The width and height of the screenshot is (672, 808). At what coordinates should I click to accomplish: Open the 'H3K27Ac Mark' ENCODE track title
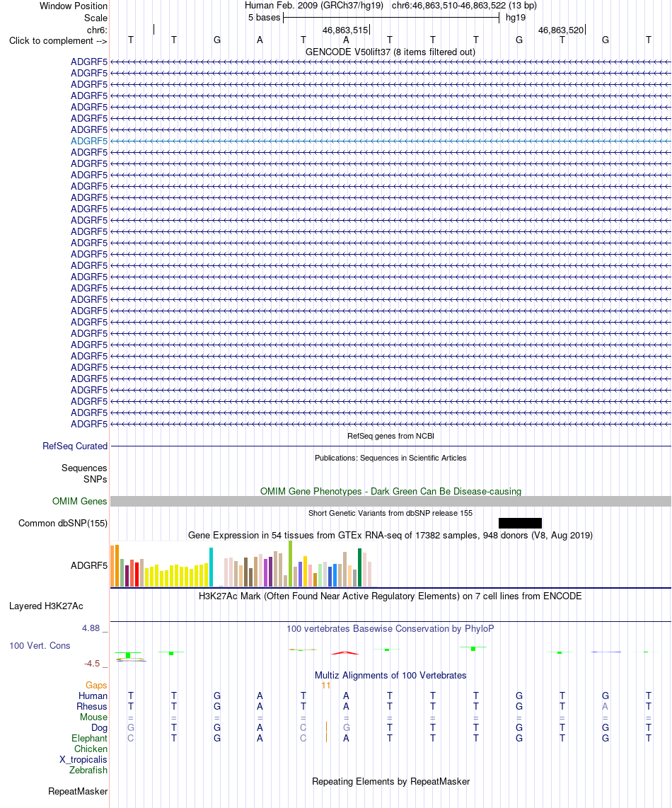390,596
